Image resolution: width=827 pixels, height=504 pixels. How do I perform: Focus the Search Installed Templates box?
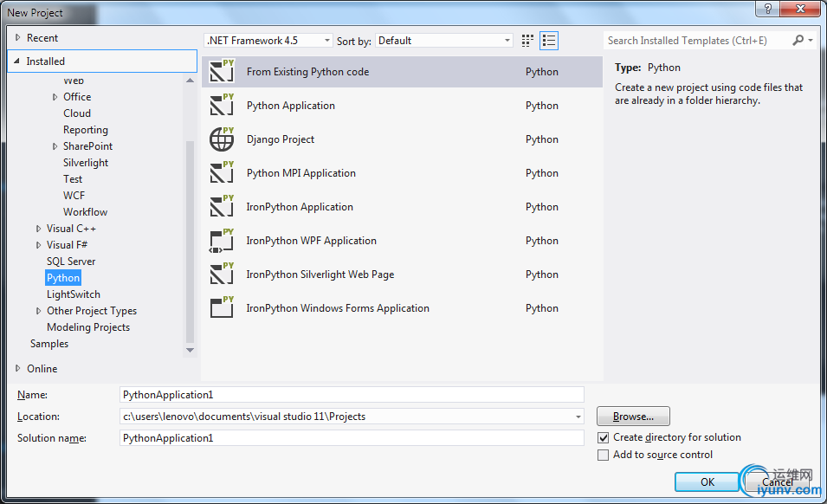[x=697, y=41]
